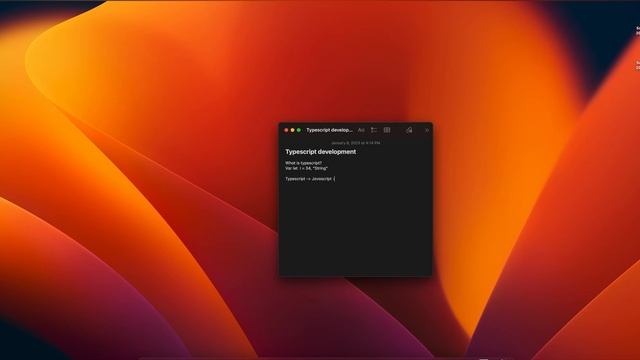Select the note date timestamp
Viewport: 640px width, 360px height.
point(356,143)
